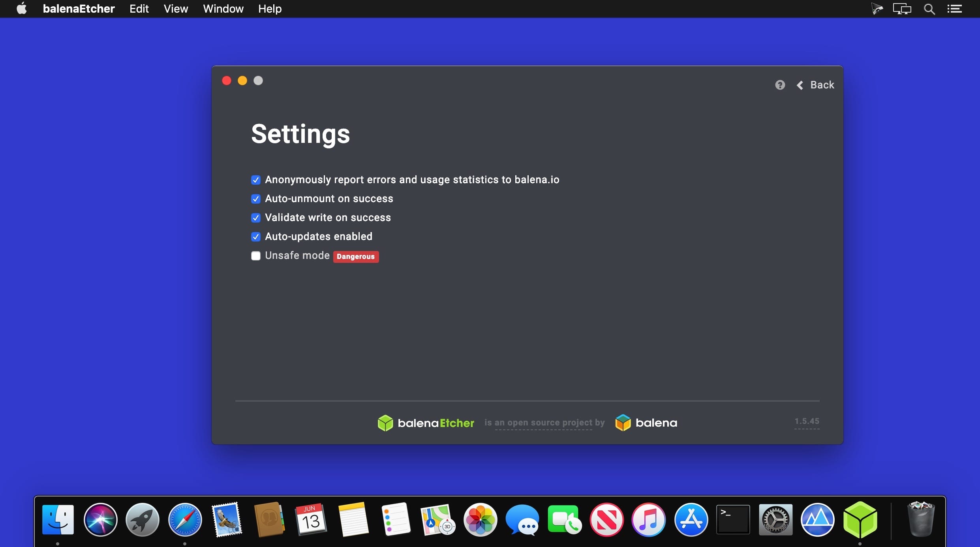Open the Spotlight search icon
980x547 pixels.
pos(929,9)
